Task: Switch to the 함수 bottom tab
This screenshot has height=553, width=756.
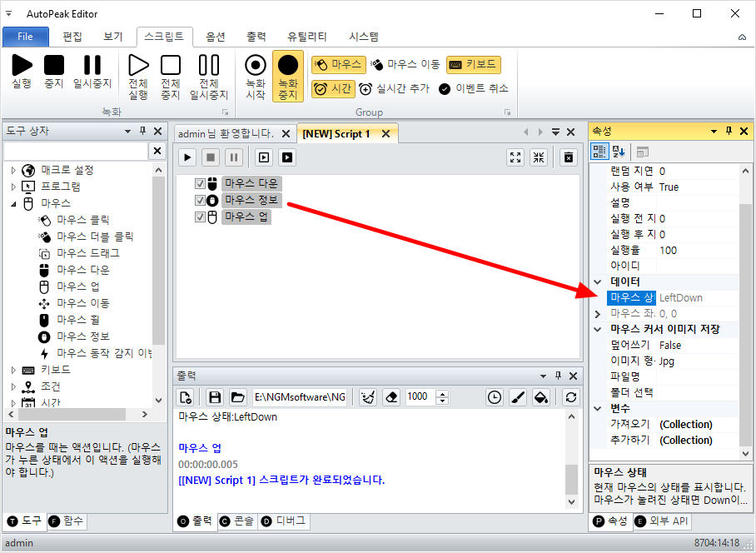Action: tap(67, 521)
